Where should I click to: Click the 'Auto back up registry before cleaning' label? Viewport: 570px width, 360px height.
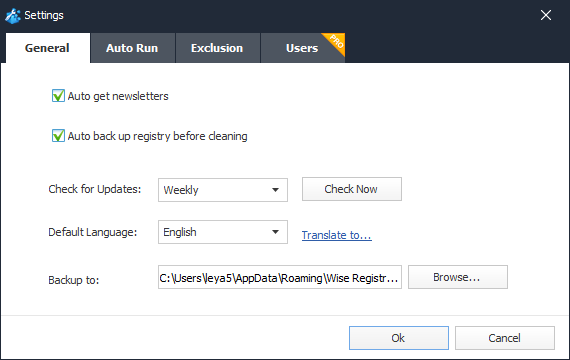[x=157, y=136]
